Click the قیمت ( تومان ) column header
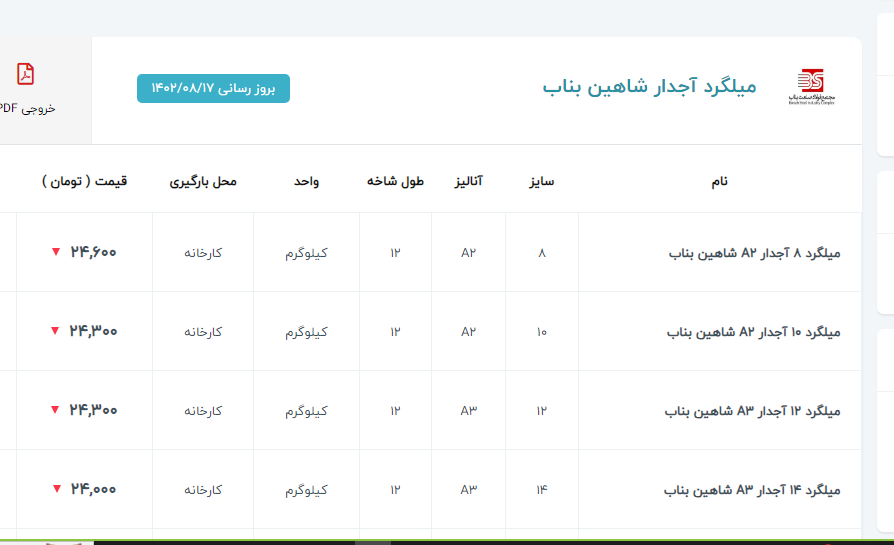 (84, 181)
